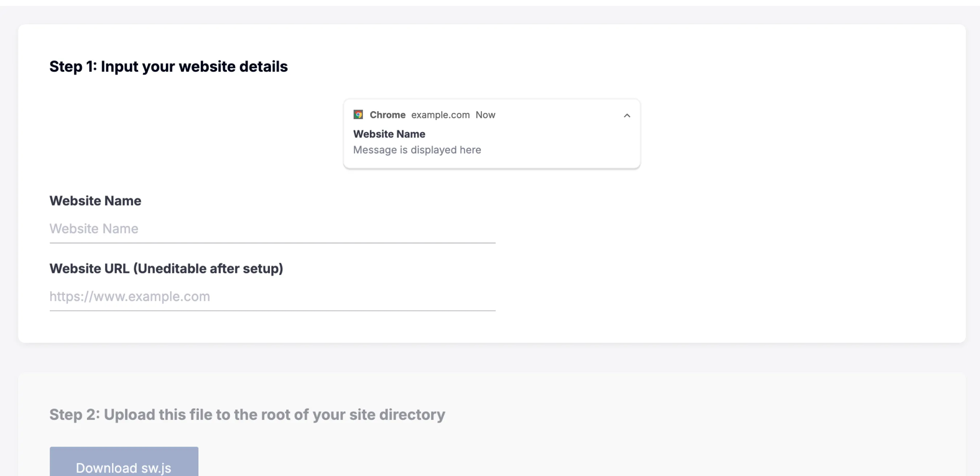The height and width of the screenshot is (476, 980).
Task: Click 'Website Name' title in notification preview
Action: [389, 134]
